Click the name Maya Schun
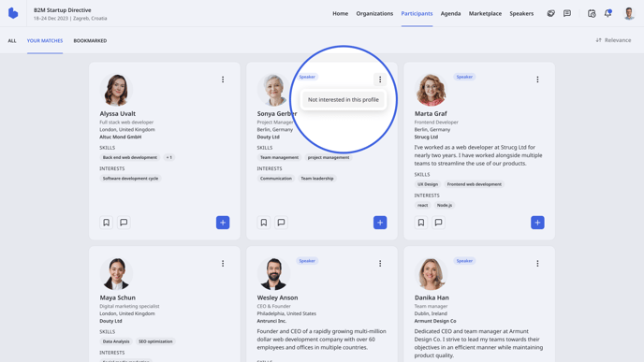The height and width of the screenshot is (362, 644). (117, 297)
